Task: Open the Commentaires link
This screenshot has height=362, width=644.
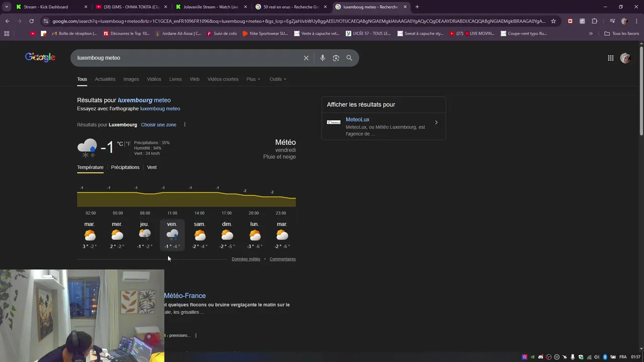Action: point(283,259)
